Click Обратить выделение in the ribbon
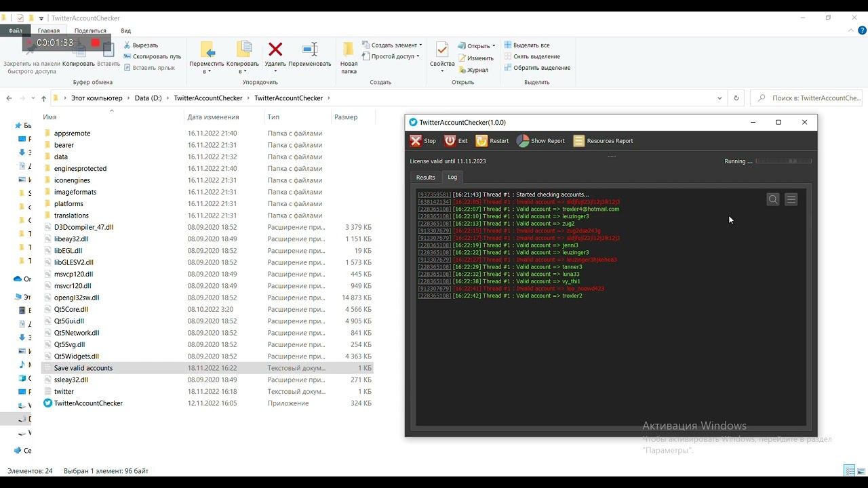This screenshot has height=488, width=868. [536, 68]
